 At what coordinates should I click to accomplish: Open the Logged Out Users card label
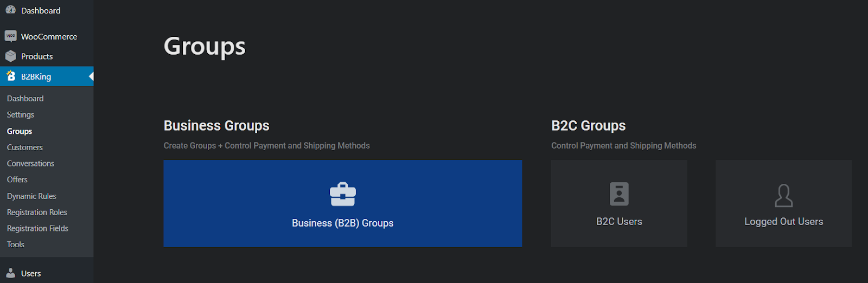(x=783, y=222)
